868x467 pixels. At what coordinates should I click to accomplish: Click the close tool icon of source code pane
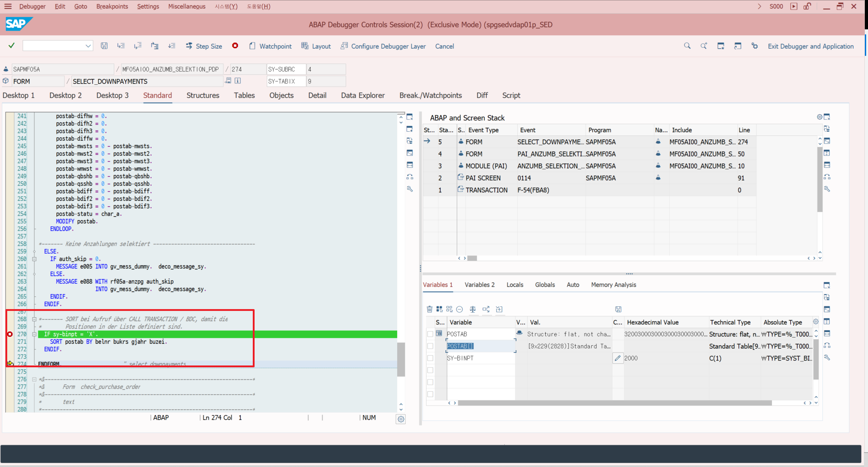click(x=410, y=117)
